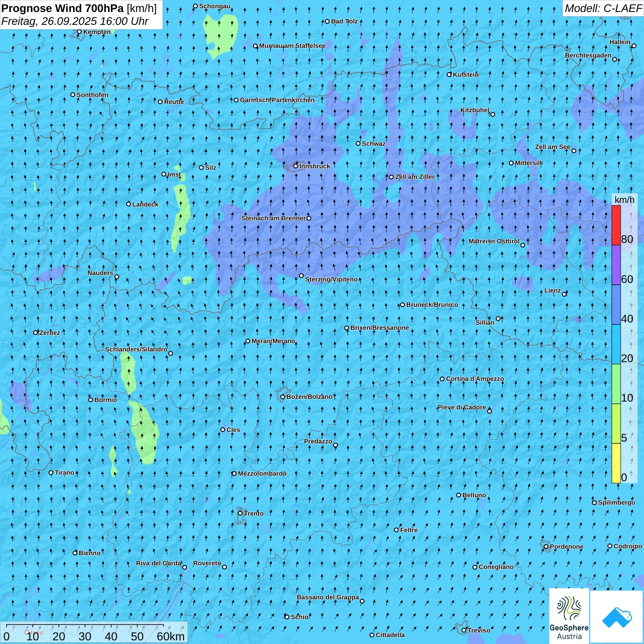Click the Treviso city marker
The height and width of the screenshot is (644, 644).
coord(464,630)
